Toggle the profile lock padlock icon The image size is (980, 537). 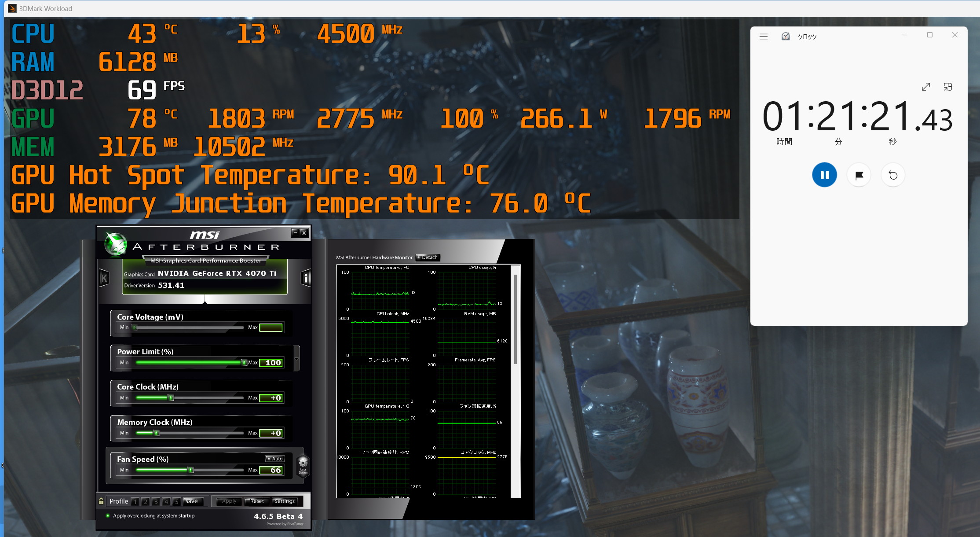(101, 501)
